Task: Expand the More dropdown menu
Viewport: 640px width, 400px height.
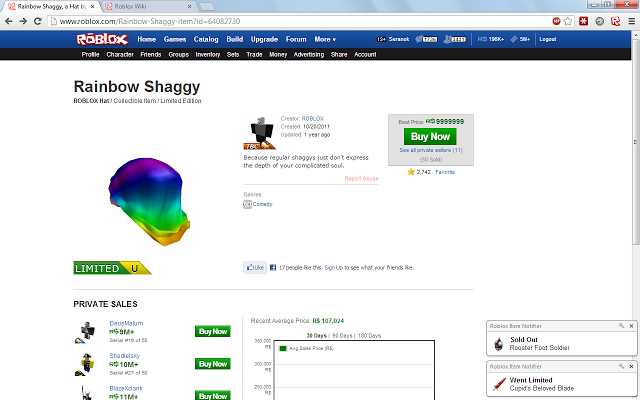Action: click(325, 39)
